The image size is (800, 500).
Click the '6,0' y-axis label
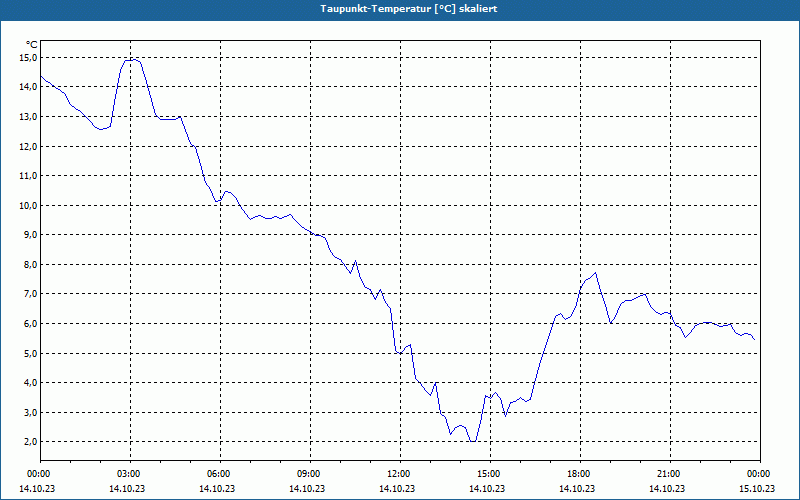pos(30,323)
